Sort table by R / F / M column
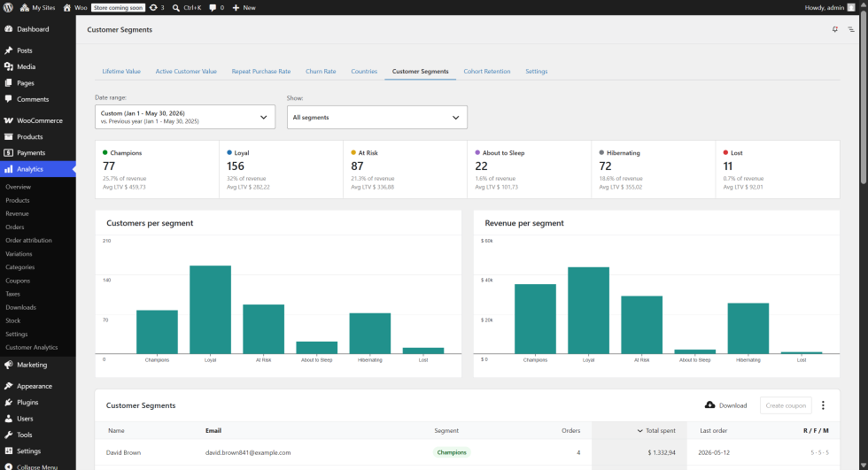 (816, 431)
